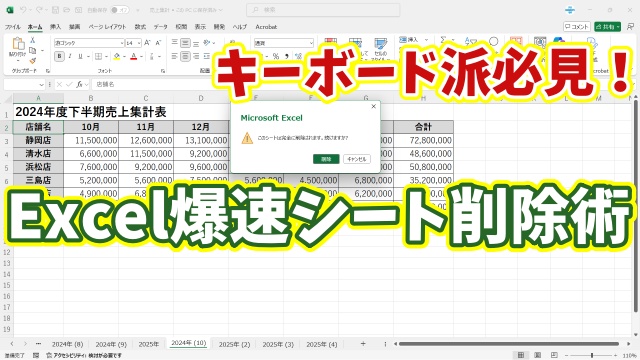Switch to Page Break Preview icon
This screenshot has height=360, width=640.
point(554,355)
